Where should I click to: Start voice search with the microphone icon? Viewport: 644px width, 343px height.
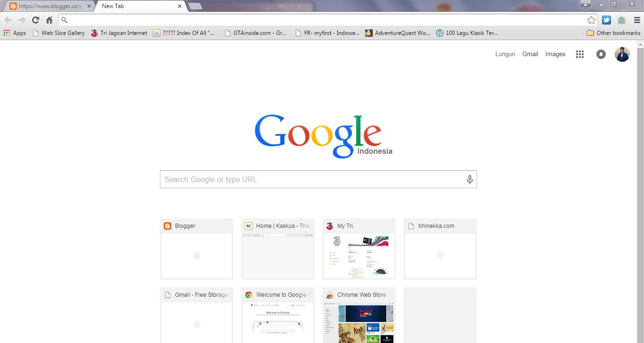[469, 179]
